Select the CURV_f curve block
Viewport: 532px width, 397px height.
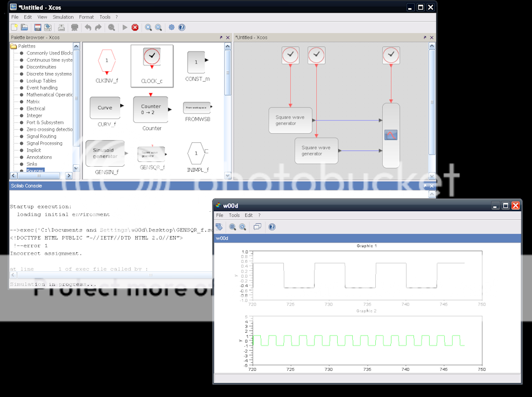tap(107, 112)
